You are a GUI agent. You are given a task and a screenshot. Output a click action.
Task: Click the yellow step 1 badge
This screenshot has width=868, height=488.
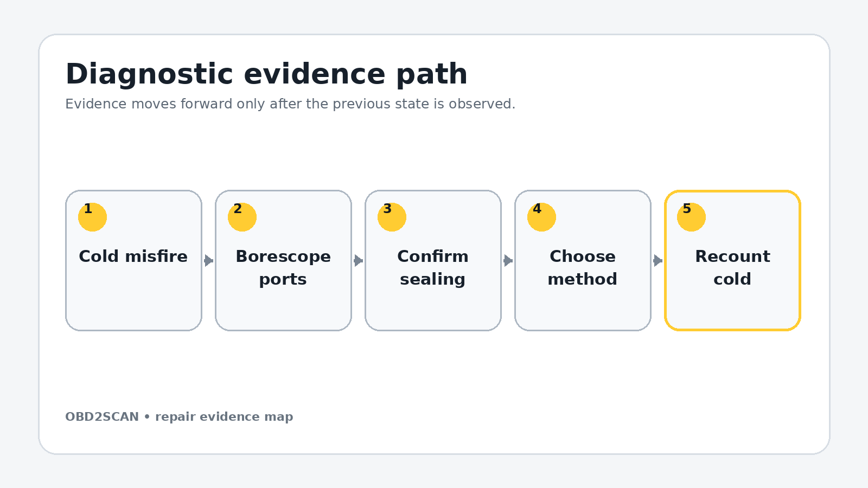[92, 217]
